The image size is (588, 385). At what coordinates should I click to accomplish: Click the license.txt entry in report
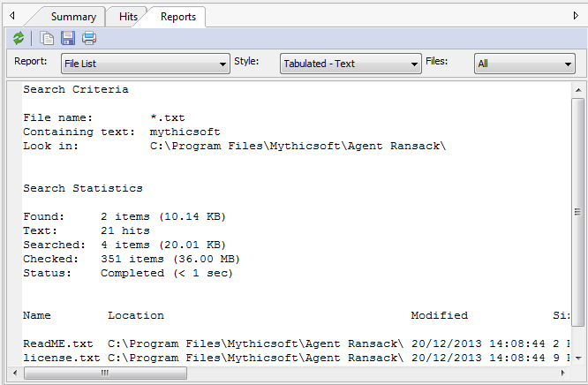pyautogui.click(x=61, y=358)
